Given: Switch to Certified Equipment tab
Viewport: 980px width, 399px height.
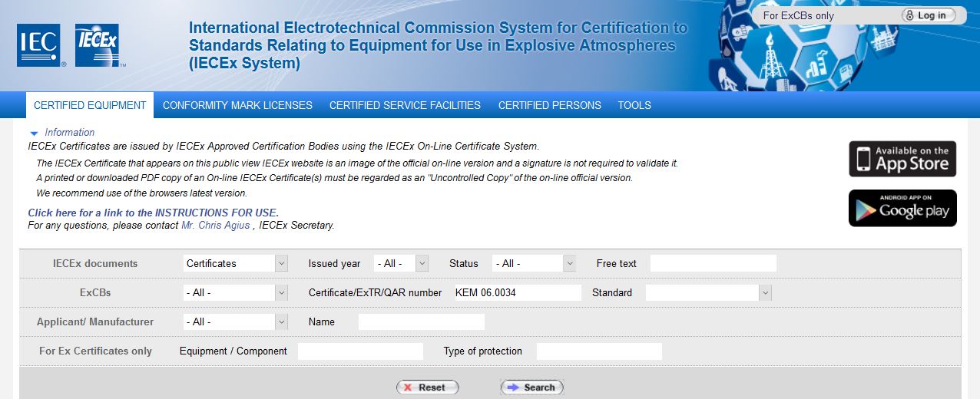Looking at the screenshot, I should coord(90,105).
